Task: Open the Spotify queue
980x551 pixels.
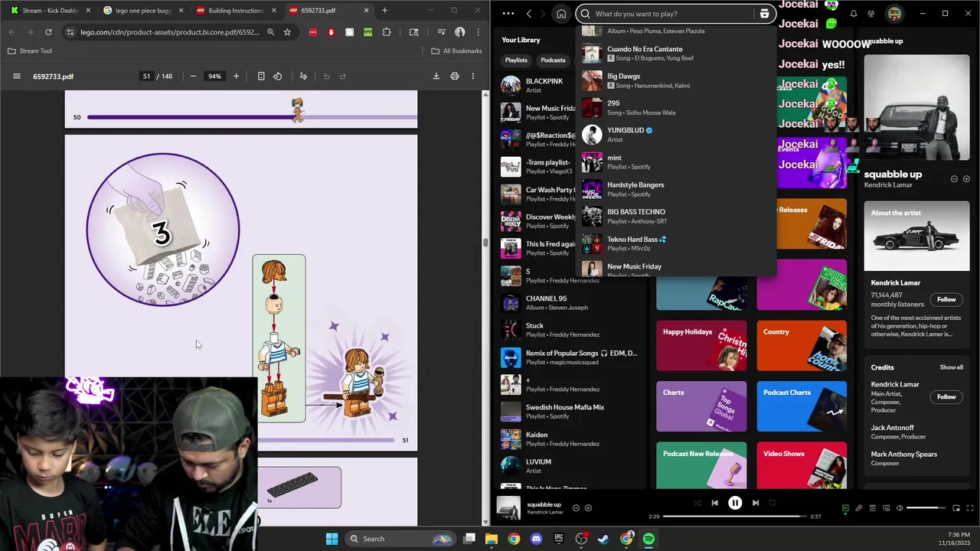Action: tap(872, 508)
